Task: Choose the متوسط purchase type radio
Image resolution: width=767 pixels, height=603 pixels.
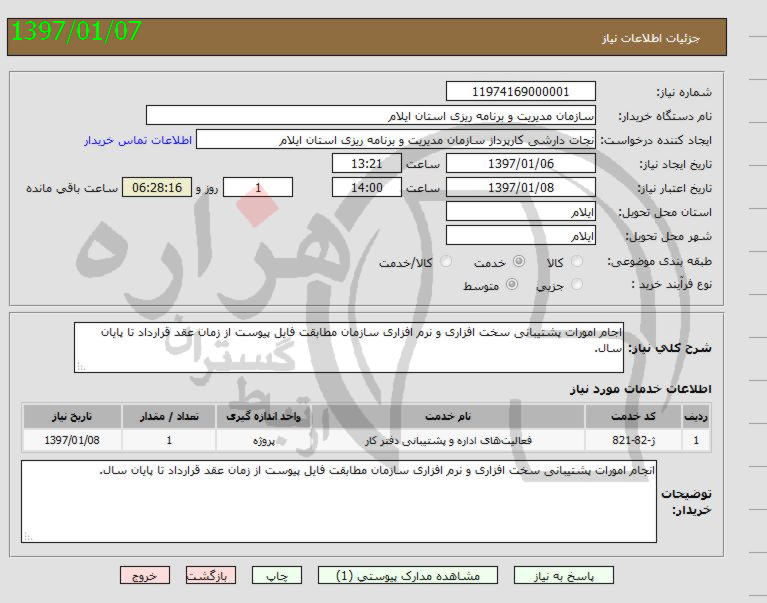Action: (512, 285)
